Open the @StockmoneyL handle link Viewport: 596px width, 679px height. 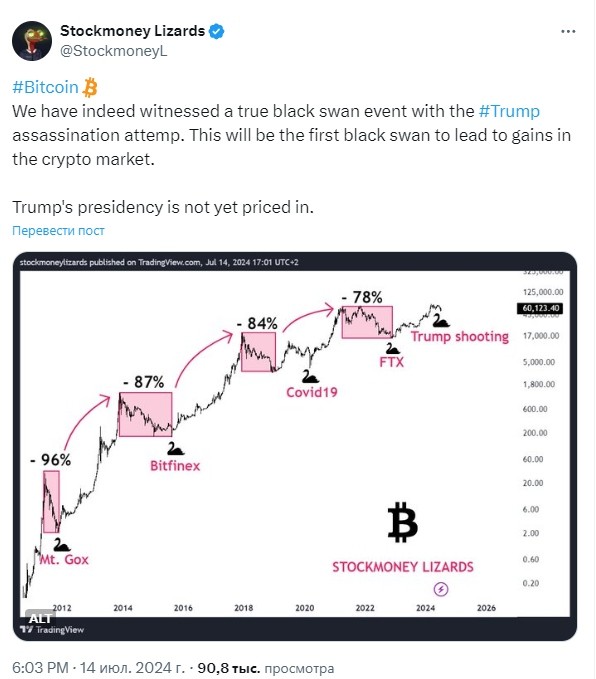pyautogui.click(x=113, y=51)
